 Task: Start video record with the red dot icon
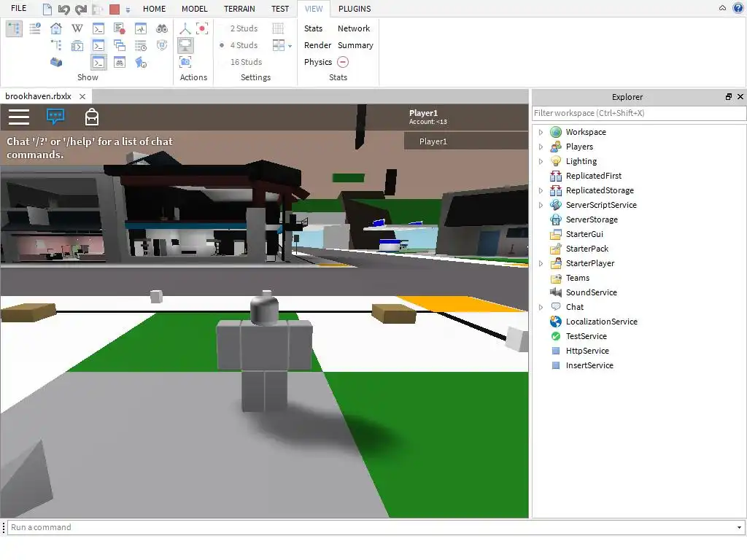click(x=203, y=28)
